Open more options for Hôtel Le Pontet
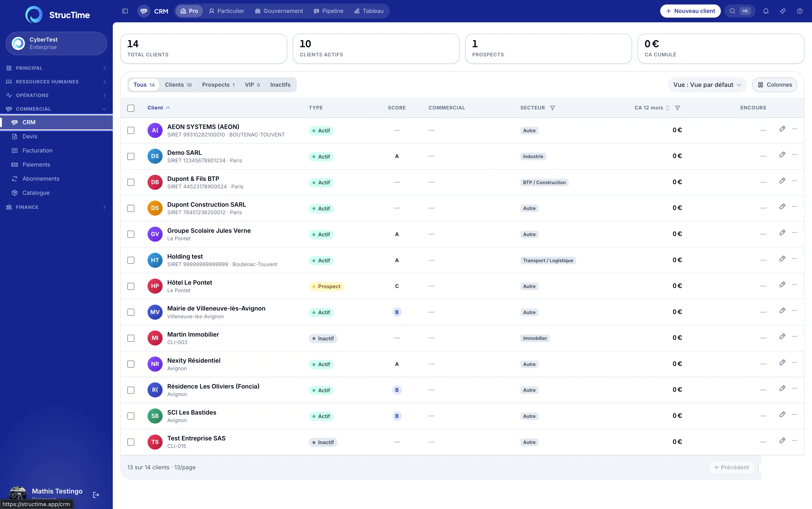 (794, 284)
